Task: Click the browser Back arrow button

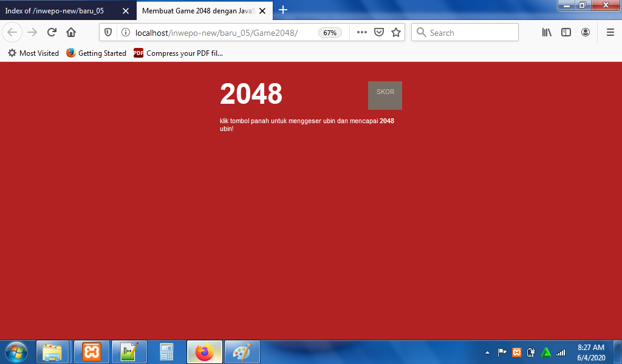Action: pos(12,33)
